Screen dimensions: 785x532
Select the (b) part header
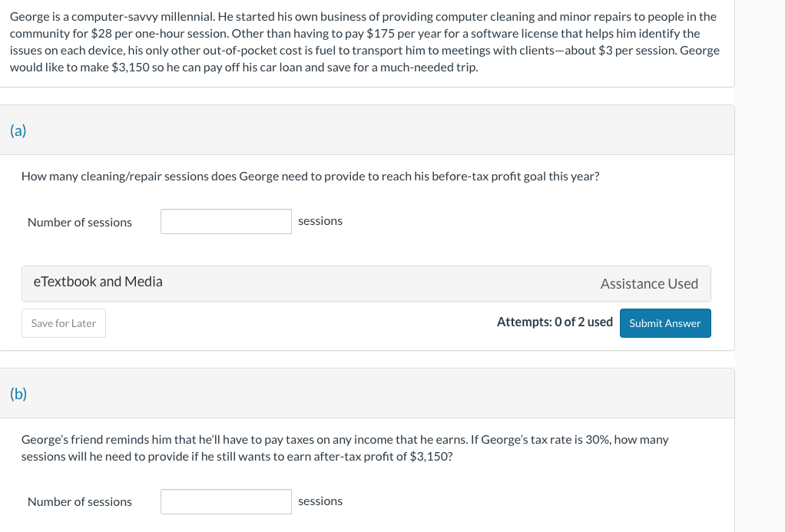pyautogui.click(x=18, y=394)
